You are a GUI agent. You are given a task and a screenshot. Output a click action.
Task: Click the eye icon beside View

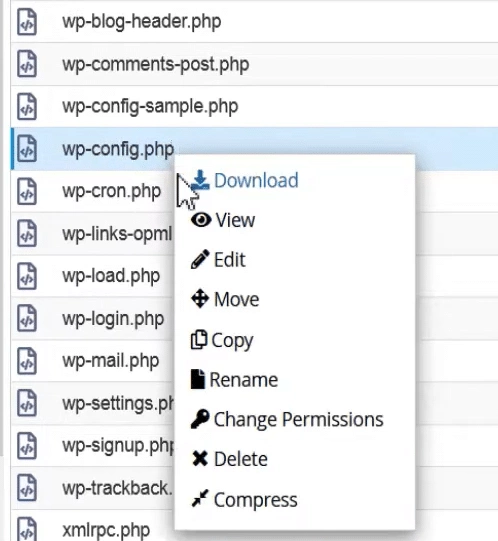(201, 219)
